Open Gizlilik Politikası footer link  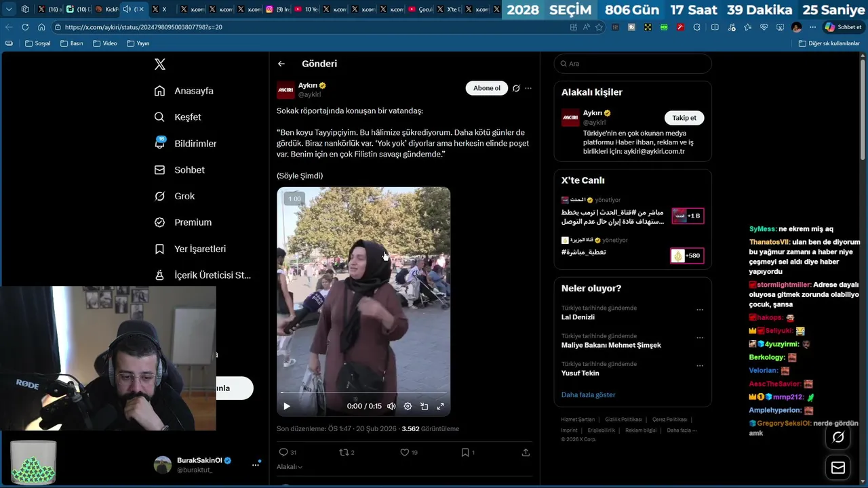(x=623, y=420)
